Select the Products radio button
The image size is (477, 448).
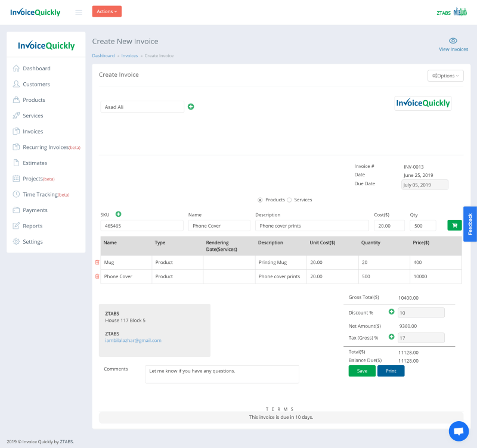(x=260, y=200)
